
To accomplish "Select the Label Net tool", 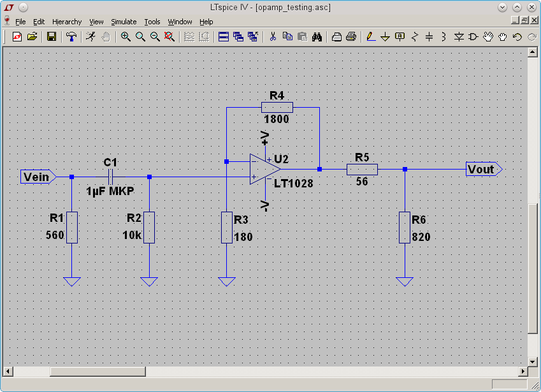I will pos(400,36).
